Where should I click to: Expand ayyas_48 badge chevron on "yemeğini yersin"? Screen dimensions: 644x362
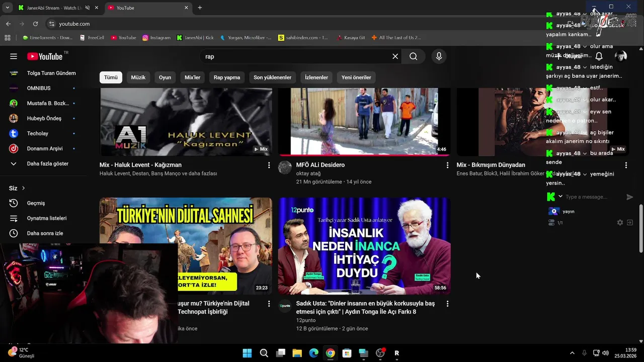pos(585,174)
